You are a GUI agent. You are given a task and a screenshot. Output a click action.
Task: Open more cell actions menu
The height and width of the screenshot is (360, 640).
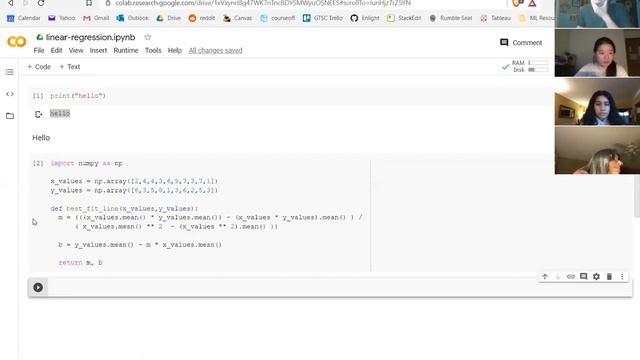622,277
